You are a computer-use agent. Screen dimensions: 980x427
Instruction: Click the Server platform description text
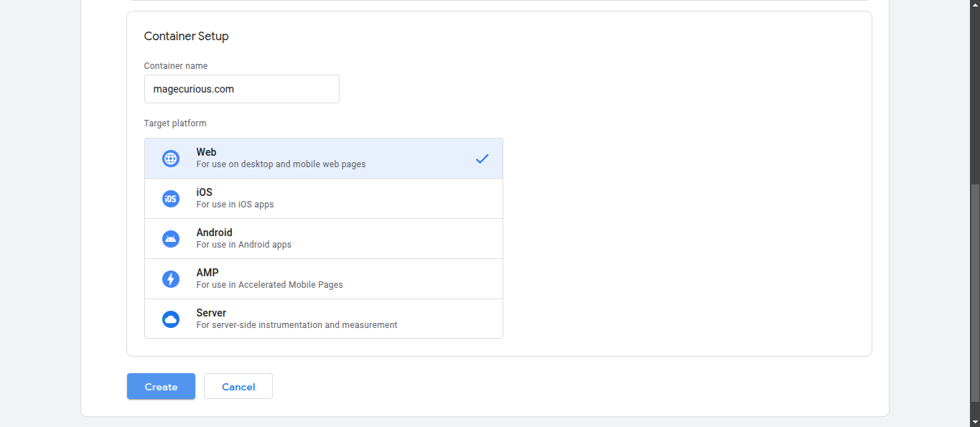pyautogui.click(x=297, y=324)
